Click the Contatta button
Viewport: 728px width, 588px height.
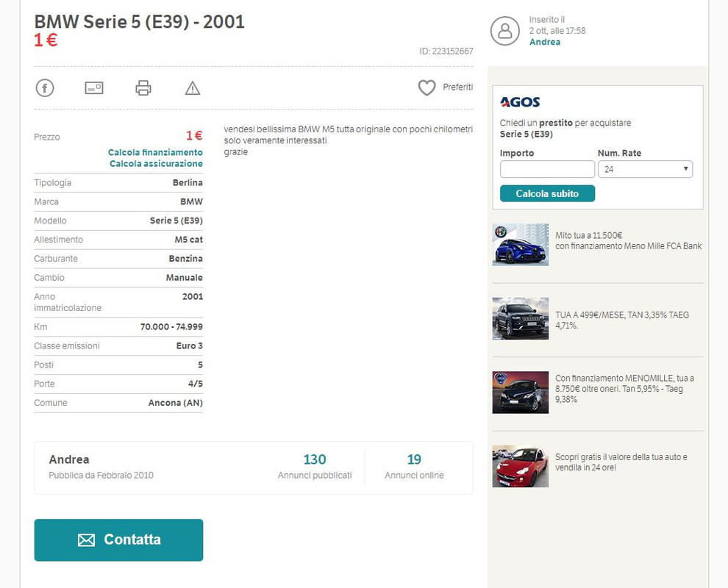[119, 539]
